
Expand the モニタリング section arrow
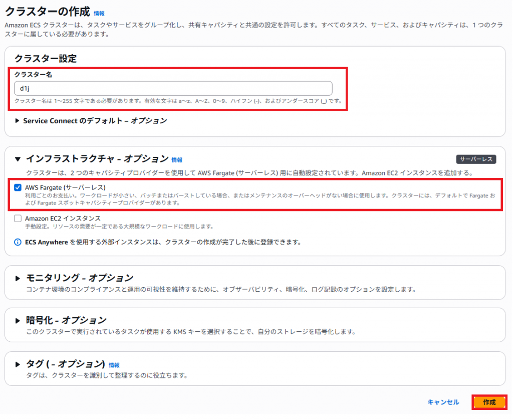tap(18, 278)
